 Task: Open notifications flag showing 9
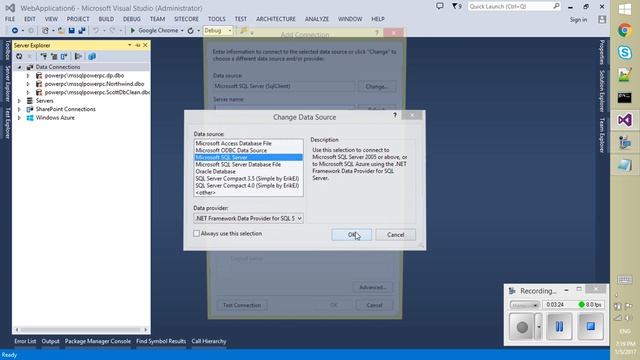[x=456, y=6]
